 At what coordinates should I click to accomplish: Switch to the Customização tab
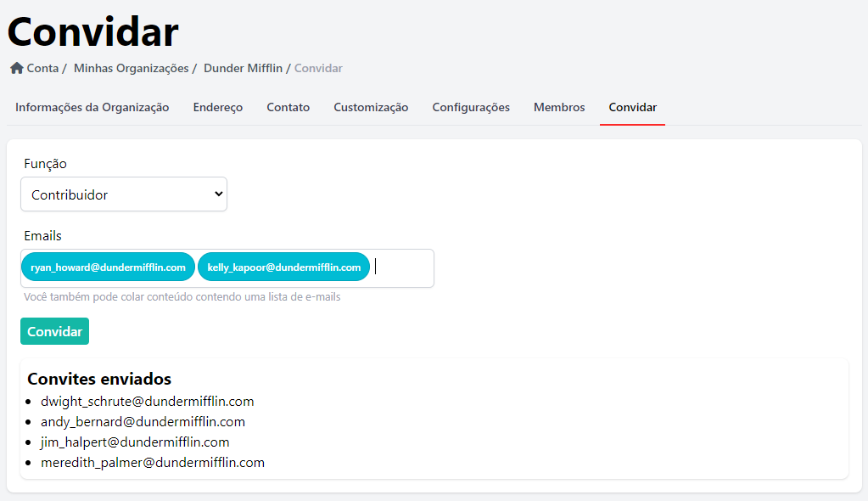[371, 108]
